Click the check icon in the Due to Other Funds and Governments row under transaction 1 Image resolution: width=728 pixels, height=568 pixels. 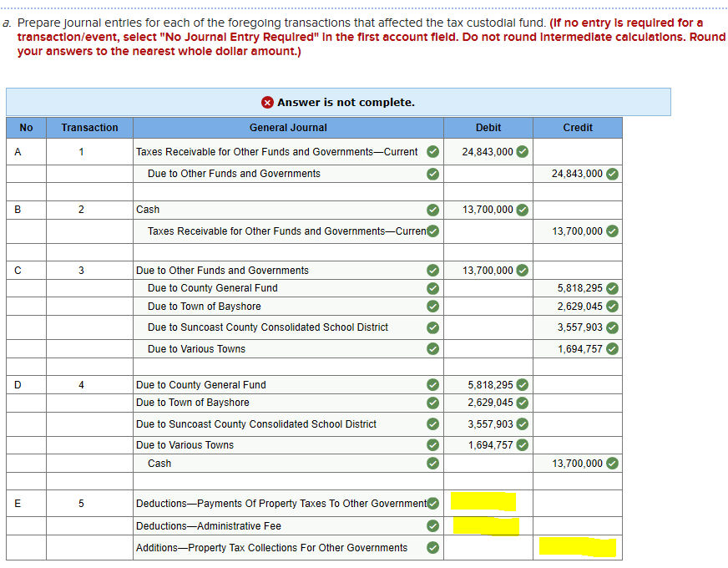coord(432,174)
